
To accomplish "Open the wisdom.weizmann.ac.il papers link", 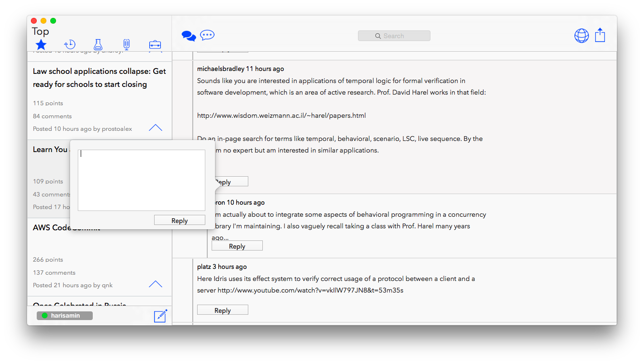I will 281,115.
